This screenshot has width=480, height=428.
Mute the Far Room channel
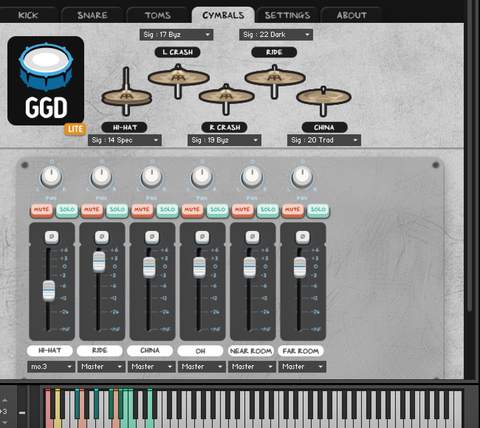[x=293, y=210]
